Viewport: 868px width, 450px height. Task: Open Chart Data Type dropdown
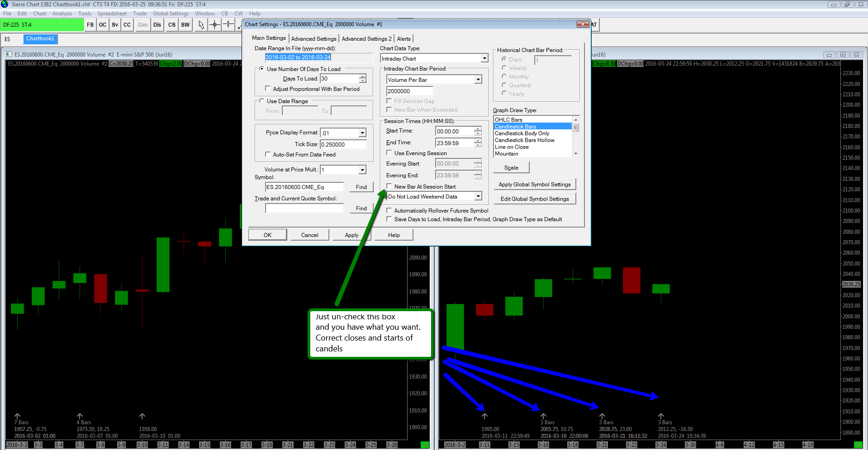tap(484, 58)
